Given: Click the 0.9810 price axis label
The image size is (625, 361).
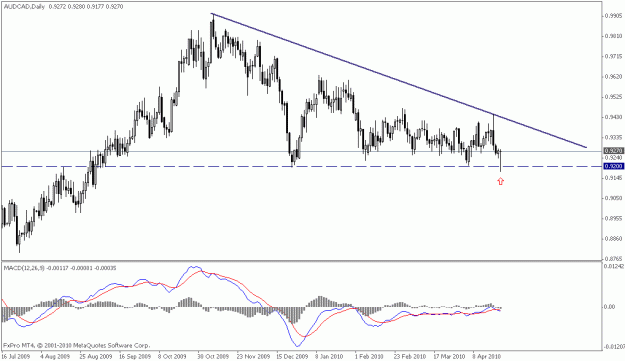Looking at the screenshot, I should [613, 36].
